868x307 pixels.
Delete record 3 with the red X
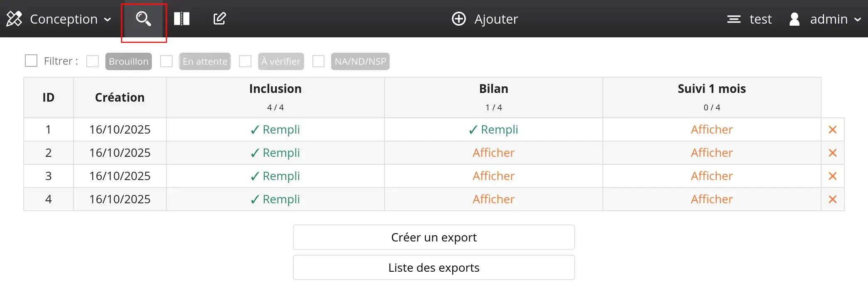click(832, 176)
